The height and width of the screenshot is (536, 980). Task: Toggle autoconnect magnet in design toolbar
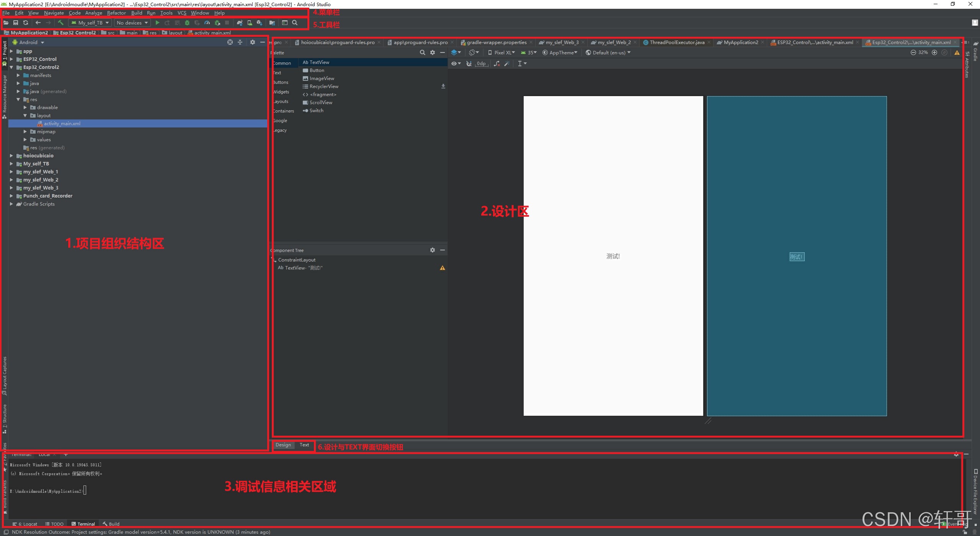coord(469,64)
